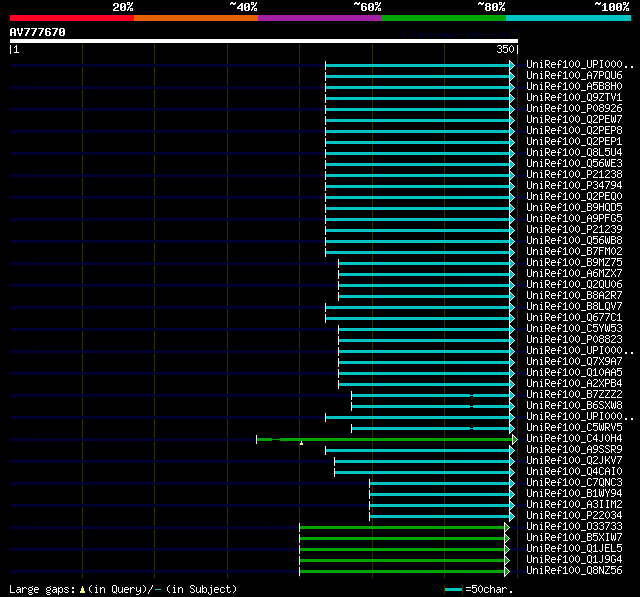Click the UniRef100_Q4CAI0 entry
Viewport: 640px width, 597px height.
point(574,472)
